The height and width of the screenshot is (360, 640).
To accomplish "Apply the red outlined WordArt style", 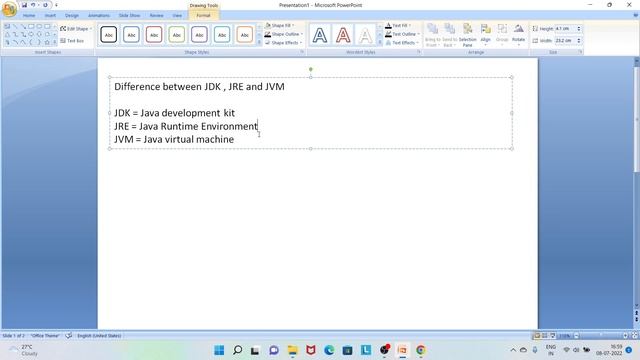I will [x=343, y=36].
